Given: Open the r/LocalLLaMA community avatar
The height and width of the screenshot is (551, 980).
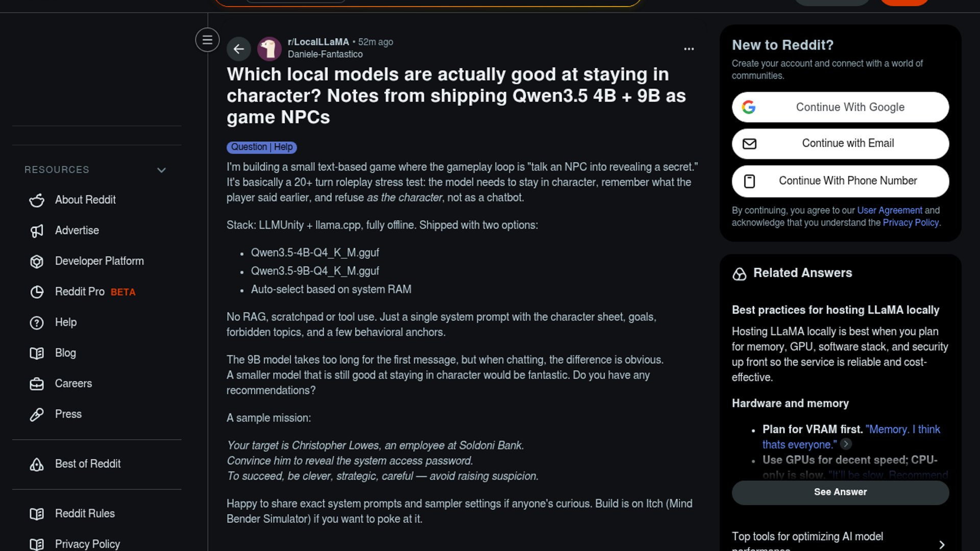Looking at the screenshot, I should pyautogui.click(x=269, y=49).
